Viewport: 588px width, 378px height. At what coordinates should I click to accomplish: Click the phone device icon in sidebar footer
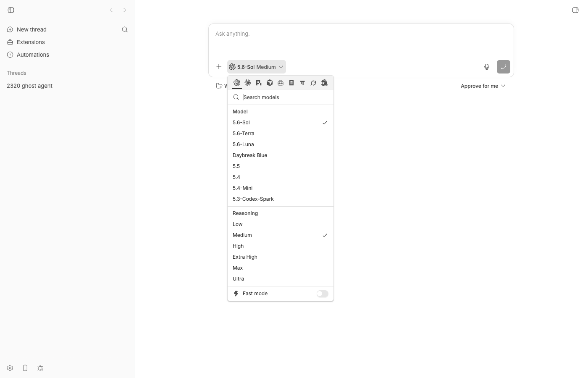coord(25,368)
